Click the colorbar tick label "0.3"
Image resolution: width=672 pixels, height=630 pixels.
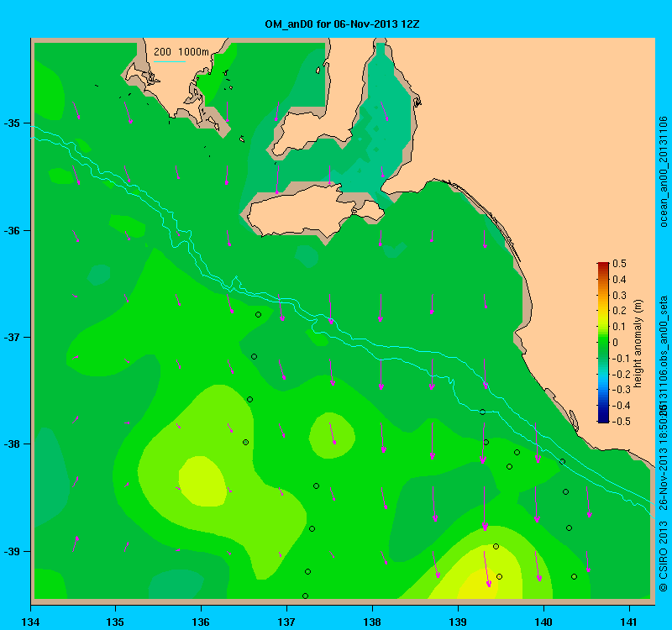[x=619, y=296]
